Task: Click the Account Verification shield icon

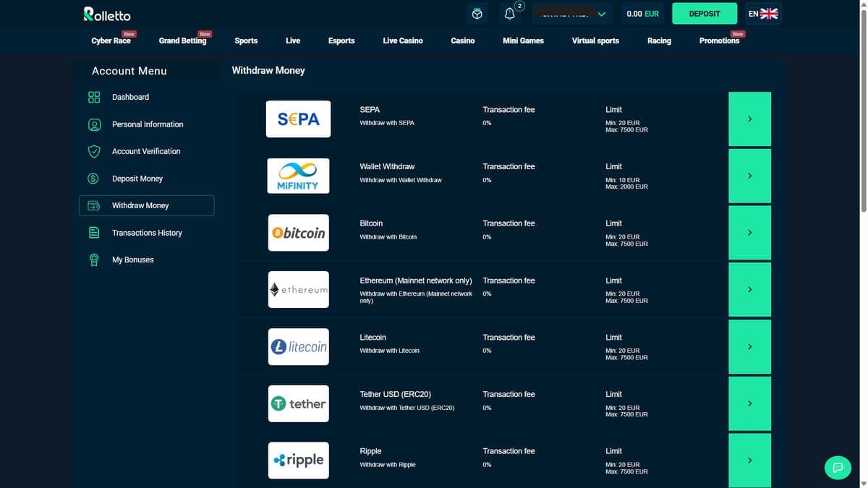Action: tap(94, 151)
